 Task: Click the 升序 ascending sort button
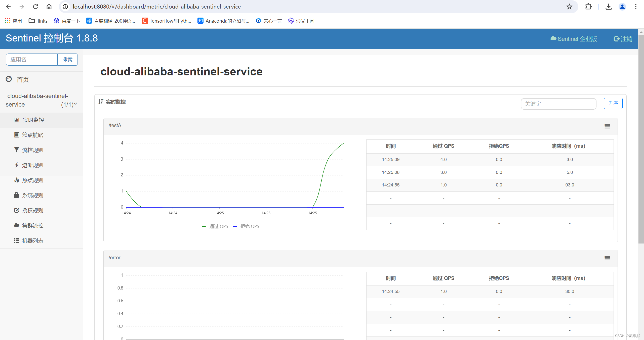point(613,103)
